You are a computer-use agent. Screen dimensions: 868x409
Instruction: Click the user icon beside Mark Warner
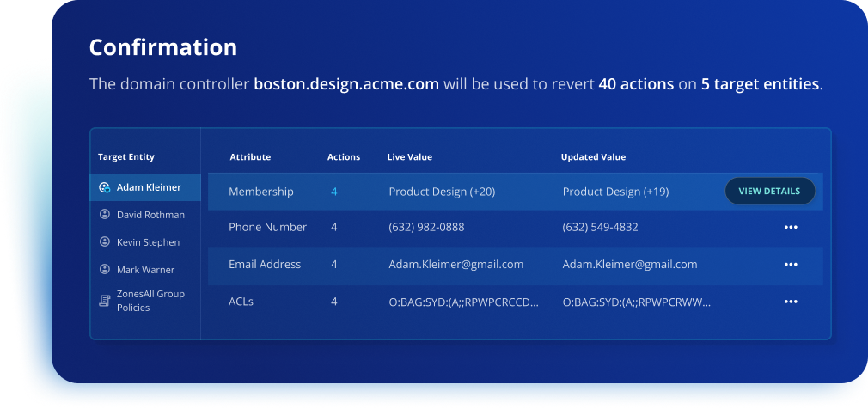pyautogui.click(x=105, y=270)
